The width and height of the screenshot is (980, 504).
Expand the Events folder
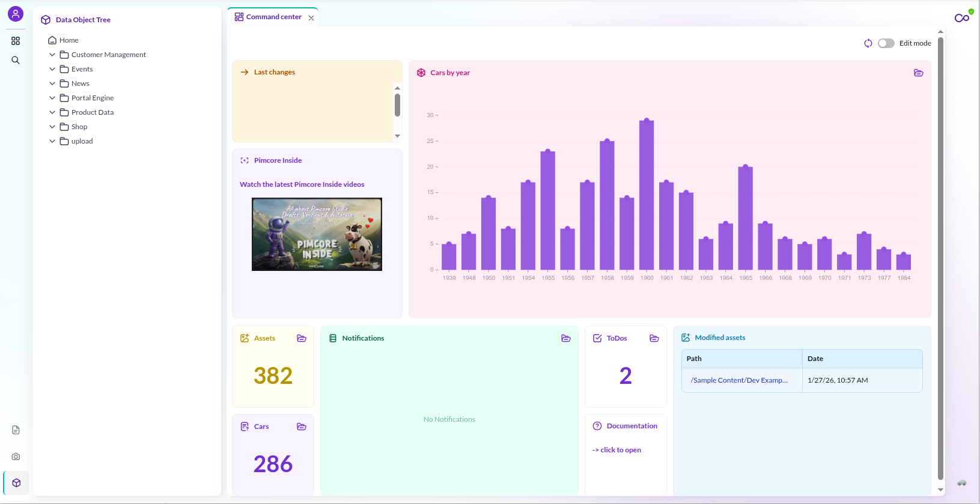tap(52, 69)
